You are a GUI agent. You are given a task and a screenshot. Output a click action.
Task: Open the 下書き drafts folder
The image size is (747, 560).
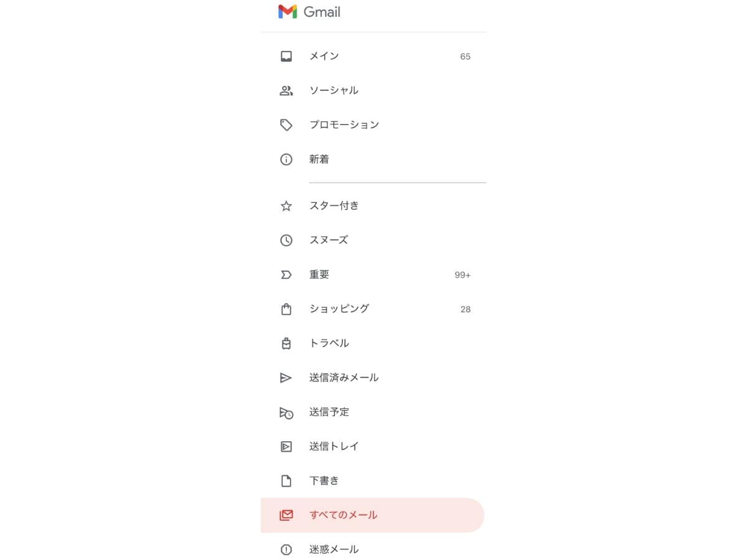[324, 480]
